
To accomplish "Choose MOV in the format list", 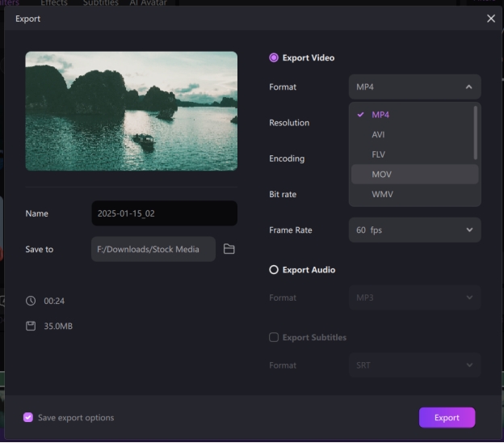I will point(414,175).
